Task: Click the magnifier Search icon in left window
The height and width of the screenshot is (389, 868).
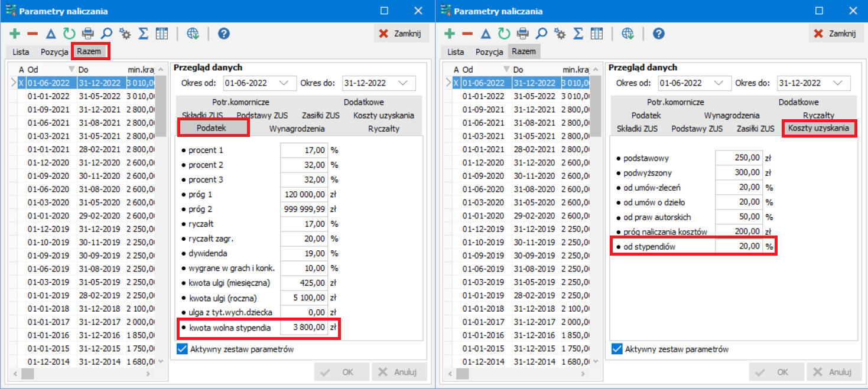Action: (x=106, y=34)
